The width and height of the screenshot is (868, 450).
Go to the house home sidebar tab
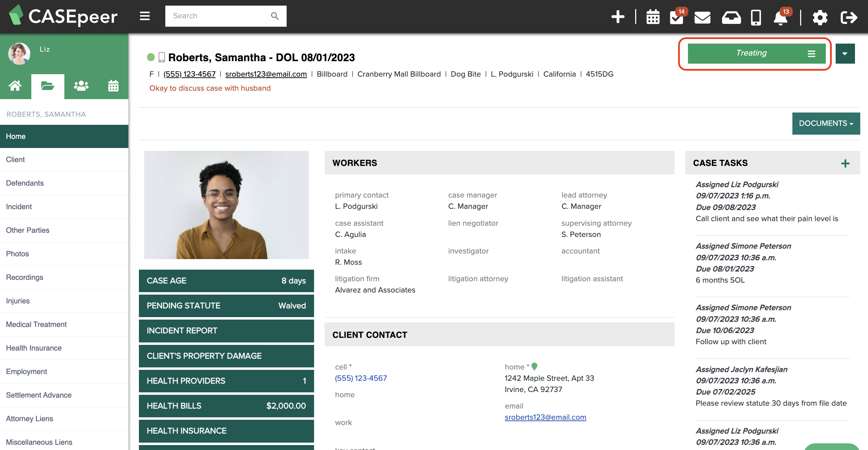coord(15,85)
